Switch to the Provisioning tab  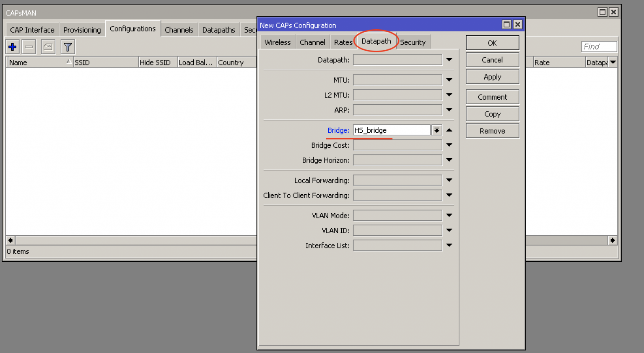82,30
